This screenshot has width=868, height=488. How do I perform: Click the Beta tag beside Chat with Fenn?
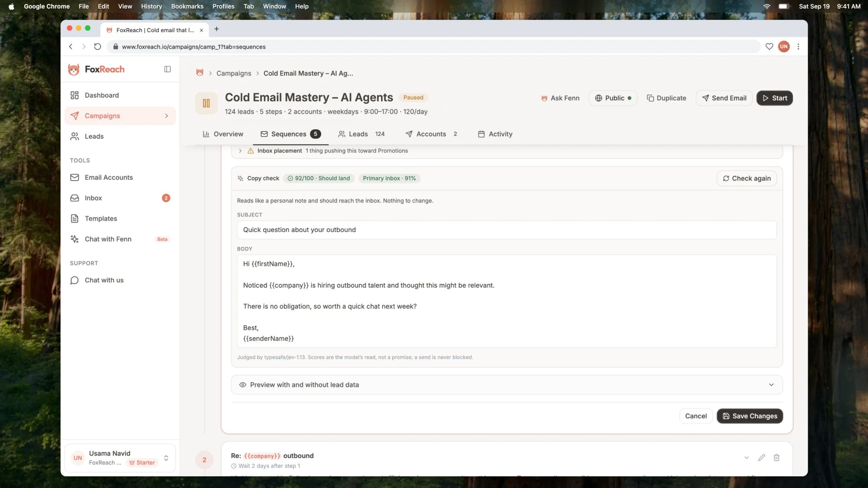pyautogui.click(x=162, y=239)
